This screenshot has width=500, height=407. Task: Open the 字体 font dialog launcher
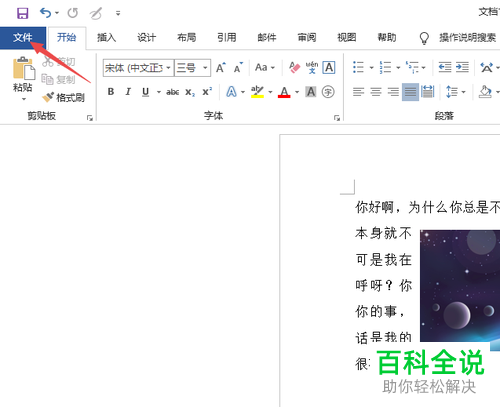[x=337, y=118]
